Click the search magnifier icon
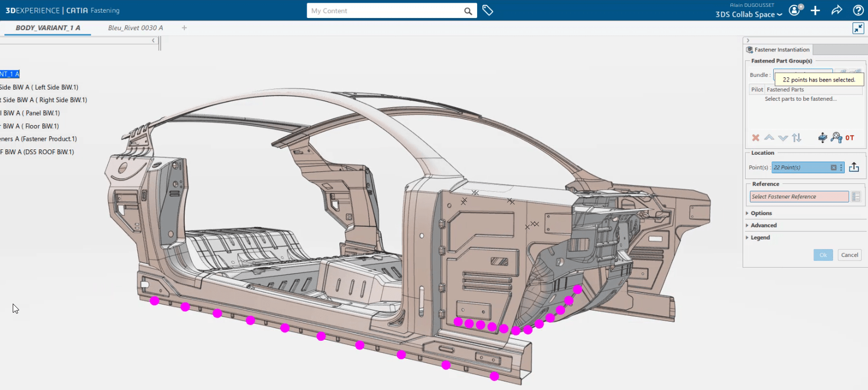The height and width of the screenshot is (390, 868). click(x=468, y=11)
